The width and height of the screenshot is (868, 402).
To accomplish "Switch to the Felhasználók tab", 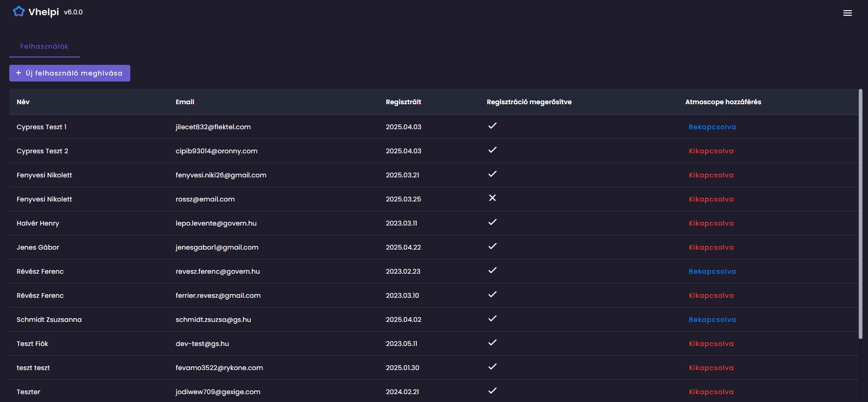I will [x=45, y=46].
